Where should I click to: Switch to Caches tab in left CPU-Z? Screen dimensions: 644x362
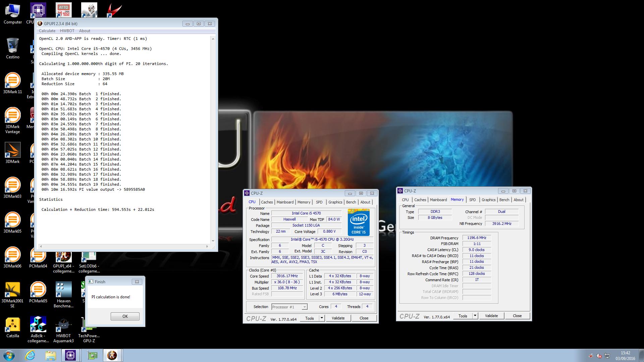click(267, 202)
